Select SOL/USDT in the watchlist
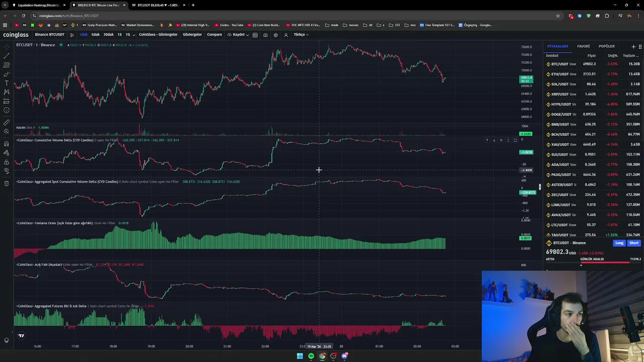This screenshot has height=362, width=644. [594, 84]
